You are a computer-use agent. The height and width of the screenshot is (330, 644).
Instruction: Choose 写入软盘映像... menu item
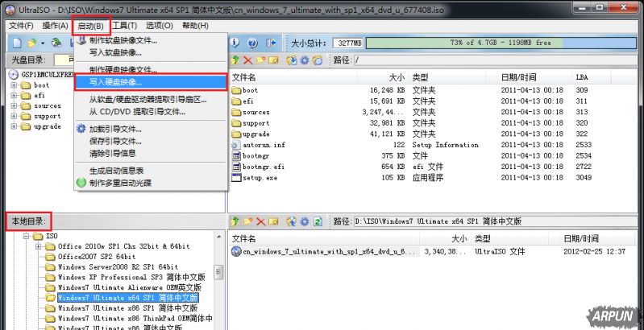[151, 52]
